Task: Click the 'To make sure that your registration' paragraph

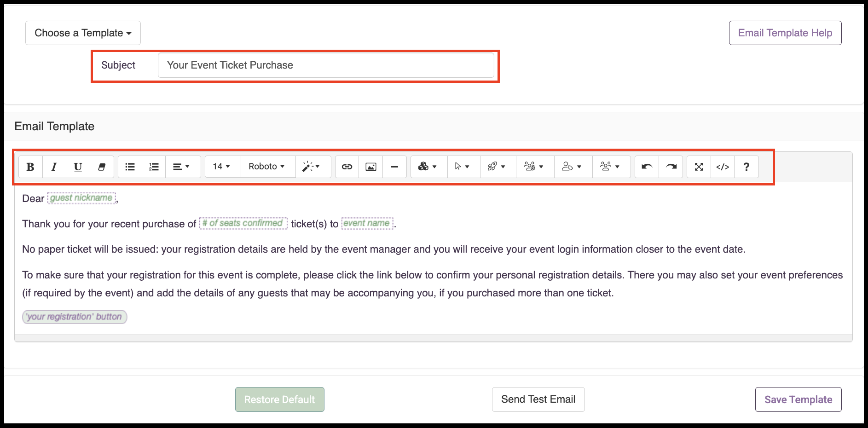Action: [433, 284]
